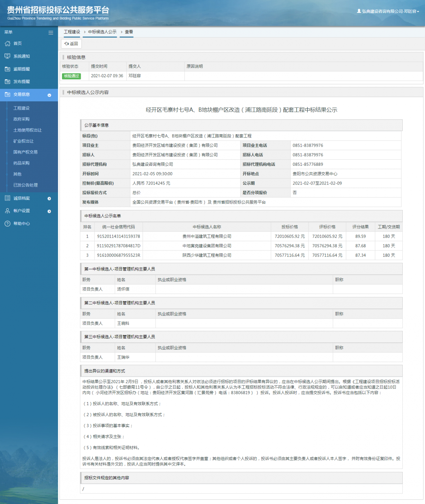The image size is (425, 504).
Task: Click credit code 91610000687955523R
Action: [119, 255]
